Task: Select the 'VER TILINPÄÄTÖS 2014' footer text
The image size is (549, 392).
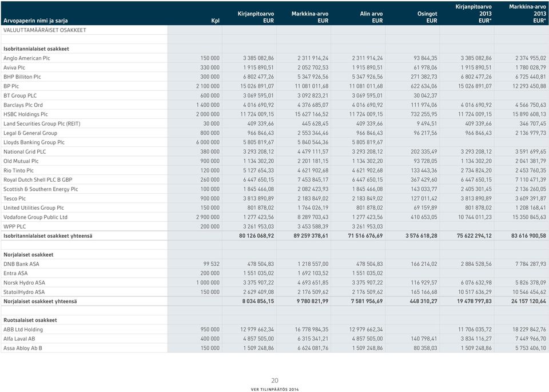Action: (x=275, y=389)
